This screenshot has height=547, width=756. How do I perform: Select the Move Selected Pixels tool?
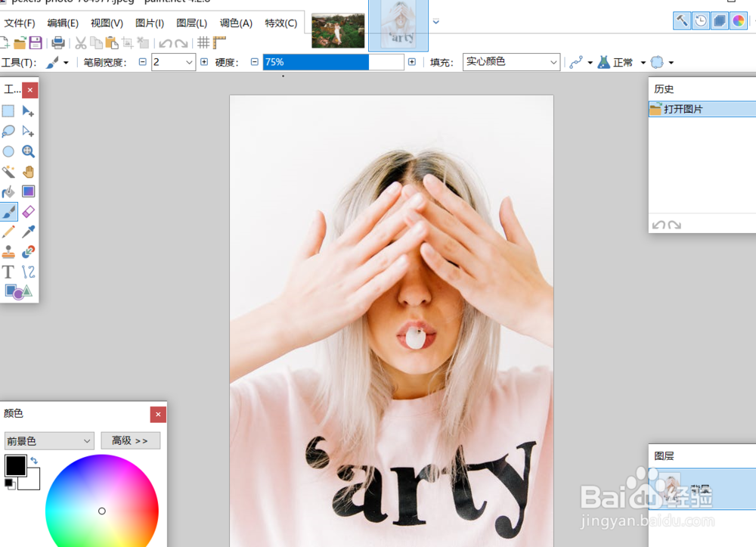pos(28,111)
